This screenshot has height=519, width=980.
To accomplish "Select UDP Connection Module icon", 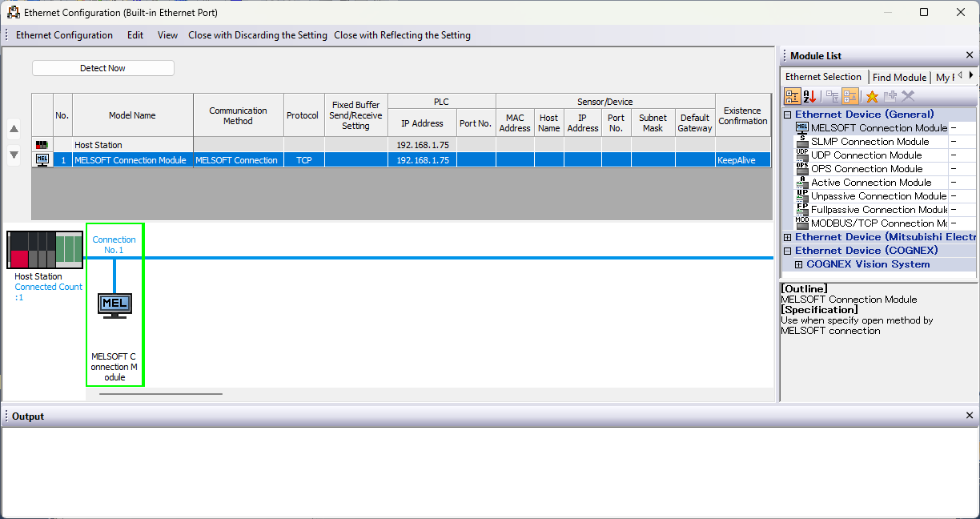I will (801, 155).
